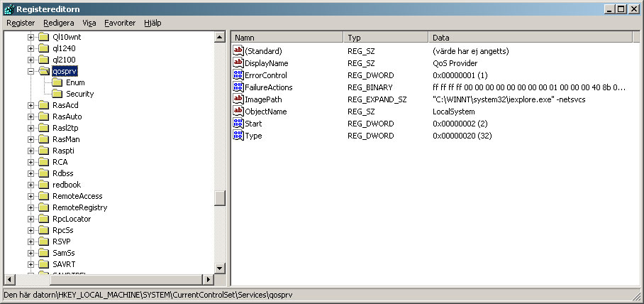The image size is (644, 304).
Task: Expand the RpcSs key
Action: [x=30, y=230]
